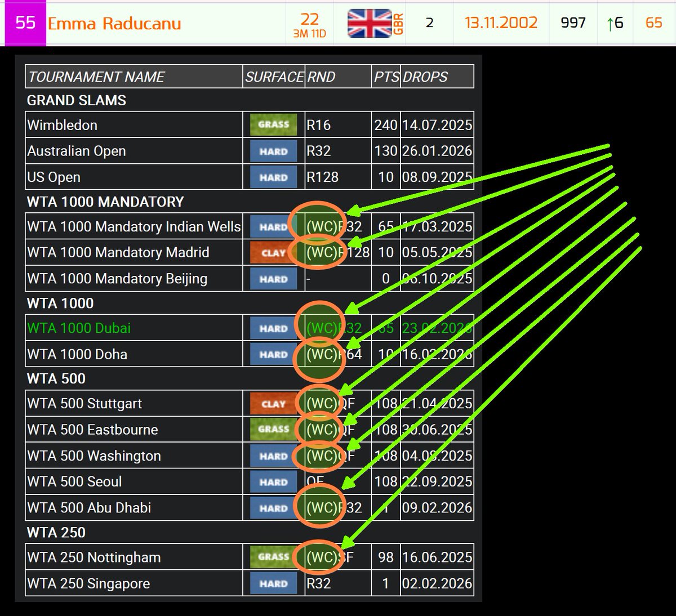Select WTA 500 Eastbourne name
The width and height of the screenshot is (676, 616).
point(92,430)
